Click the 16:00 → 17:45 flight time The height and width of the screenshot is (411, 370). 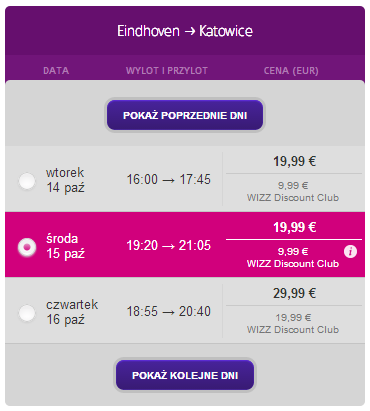coord(169,179)
